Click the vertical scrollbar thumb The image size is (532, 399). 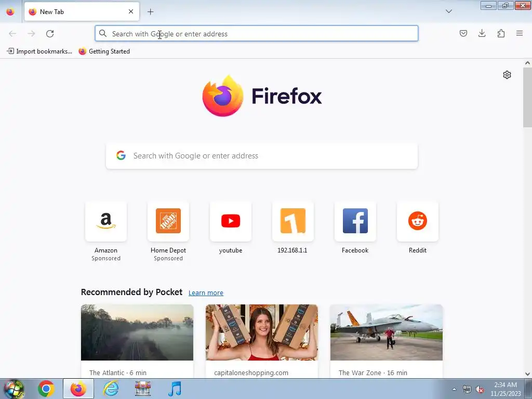[527, 97]
